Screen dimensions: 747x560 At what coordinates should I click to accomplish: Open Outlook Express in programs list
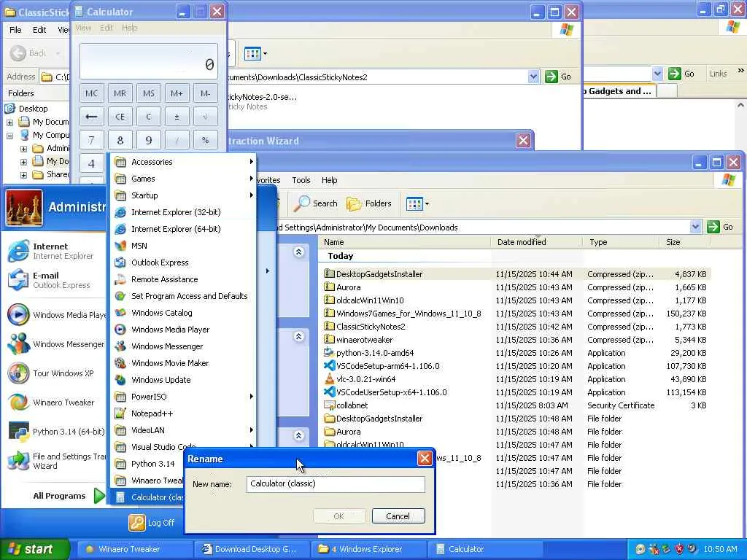[183, 262]
